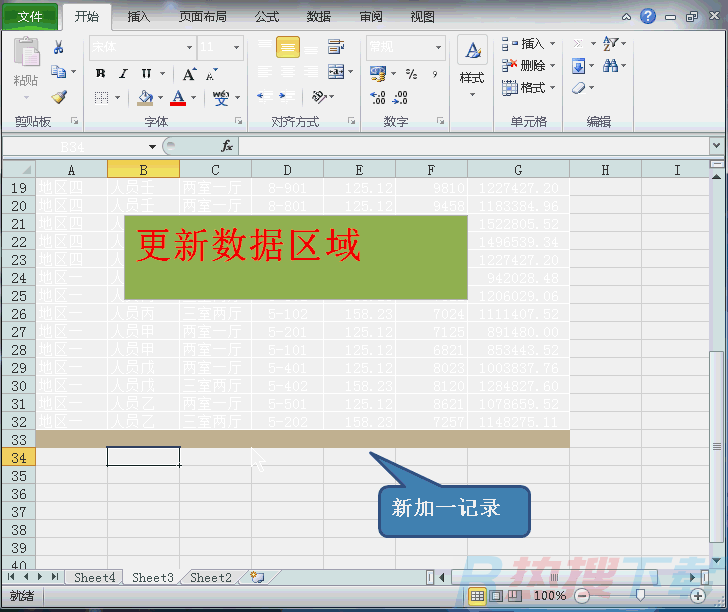Increase decimal places icon

(378, 98)
